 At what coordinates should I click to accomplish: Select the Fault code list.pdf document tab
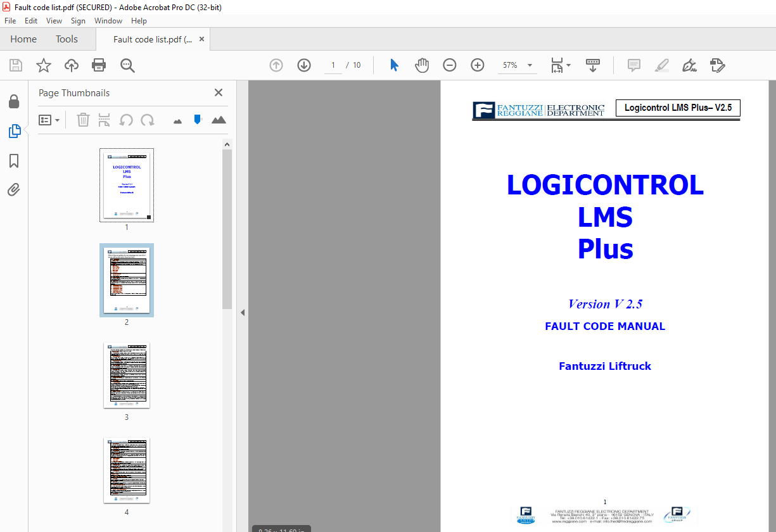(x=153, y=39)
